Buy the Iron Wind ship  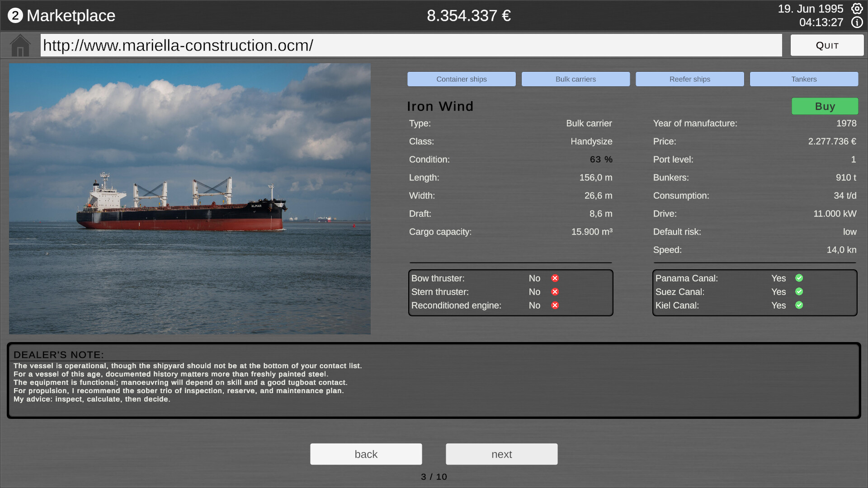tap(825, 106)
